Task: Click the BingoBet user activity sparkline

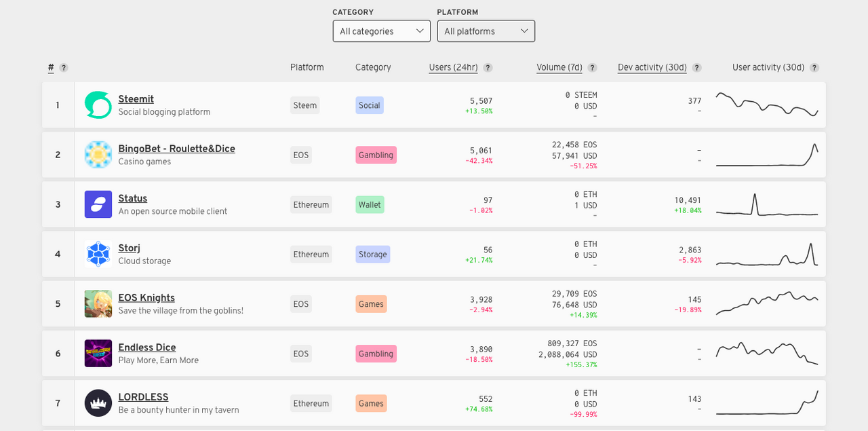Action: [x=767, y=155]
